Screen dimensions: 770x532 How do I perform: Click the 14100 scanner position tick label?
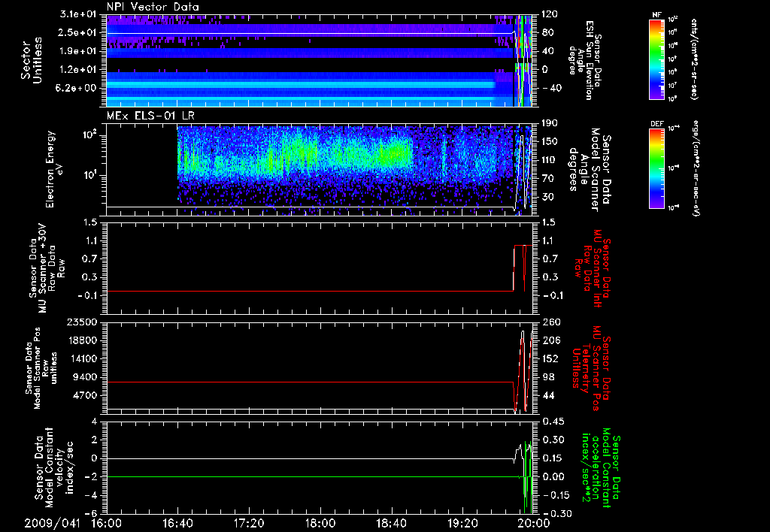coord(82,358)
